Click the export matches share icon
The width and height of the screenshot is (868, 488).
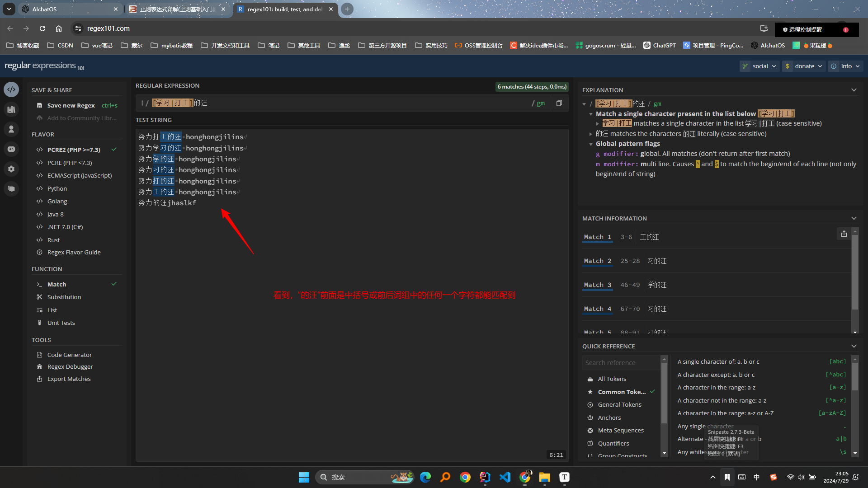coord(844,234)
